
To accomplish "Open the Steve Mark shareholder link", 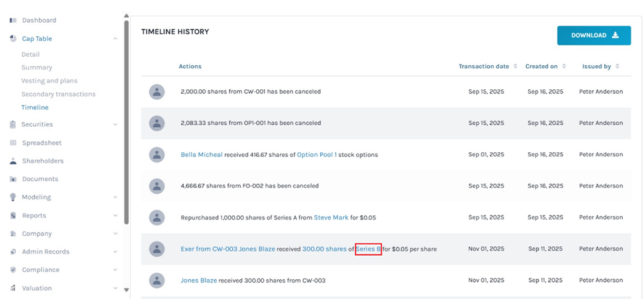I will [332, 217].
